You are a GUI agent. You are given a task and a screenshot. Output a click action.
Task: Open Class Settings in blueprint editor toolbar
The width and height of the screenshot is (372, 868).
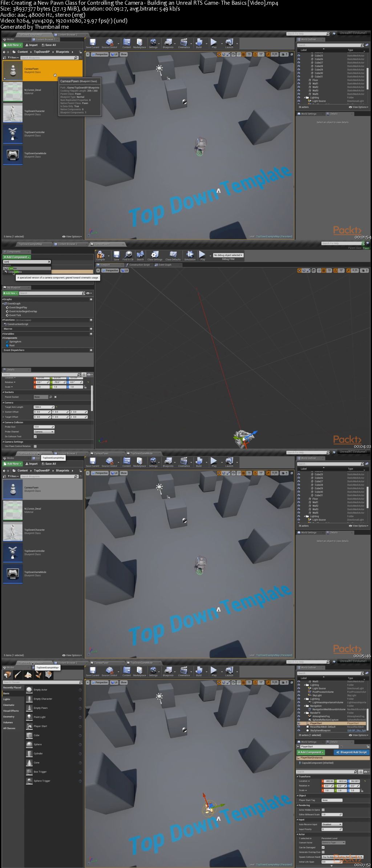(x=155, y=256)
